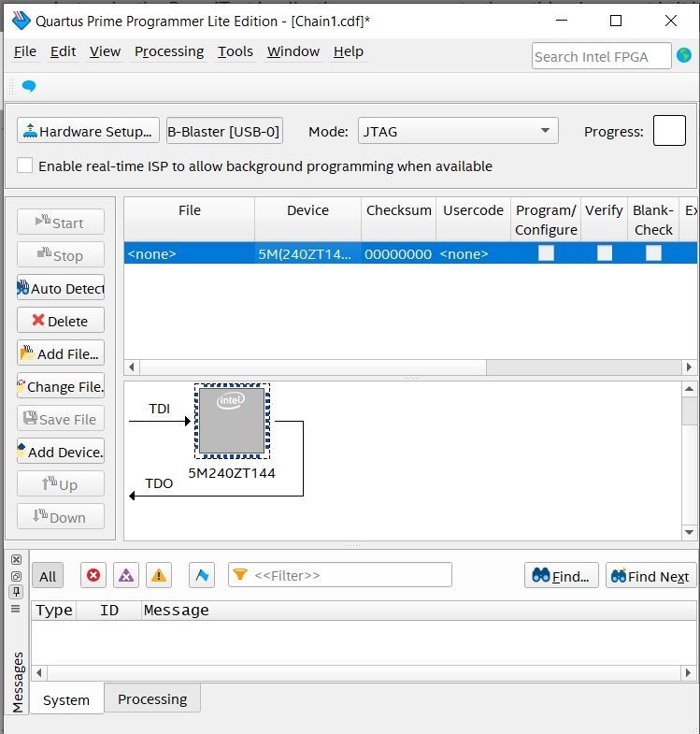This screenshot has width=700, height=734.
Task: Enable real-time ISP checkbox
Action: click(x=24, y=166)
